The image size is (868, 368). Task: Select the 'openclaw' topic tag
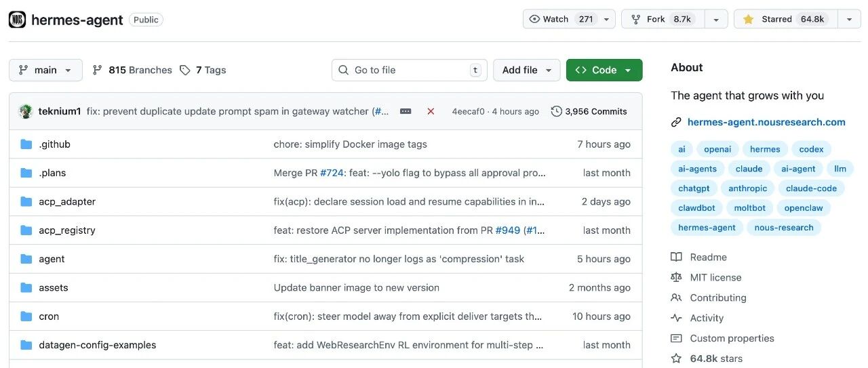(x=804, y=208)
